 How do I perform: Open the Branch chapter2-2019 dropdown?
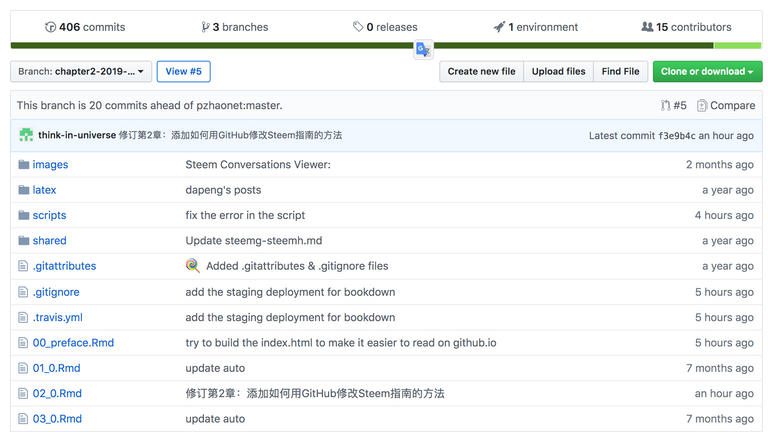click(81, 72)
